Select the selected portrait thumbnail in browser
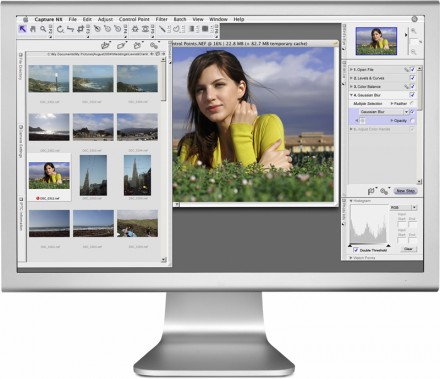This screenshot has width=440, height=379. click(x=49, y=175)
